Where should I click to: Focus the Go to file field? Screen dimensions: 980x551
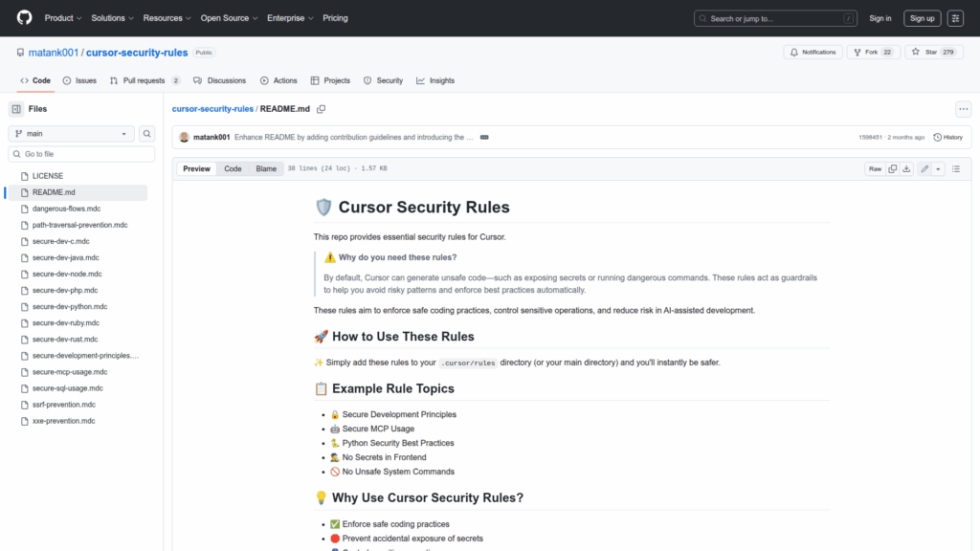82,154
